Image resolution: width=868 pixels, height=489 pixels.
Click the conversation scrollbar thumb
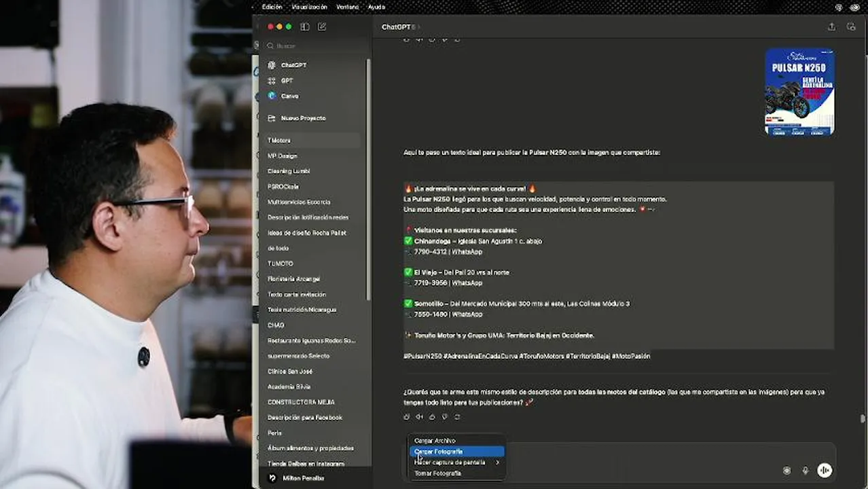[863, 418]
